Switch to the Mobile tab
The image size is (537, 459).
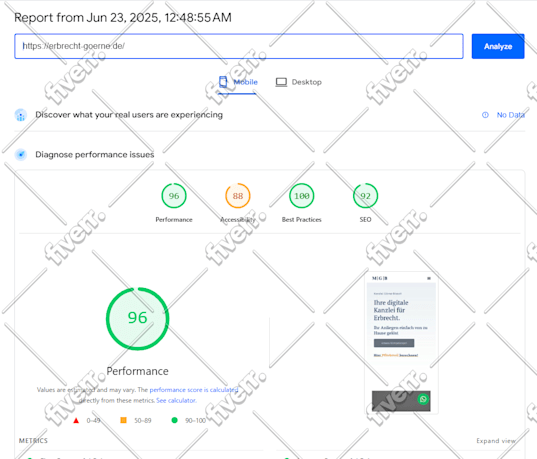238,83
